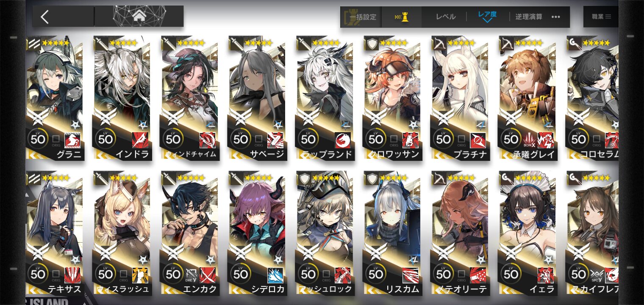The width and height of the screenshot is (644, 305).
Task: Select operator card リスカム
Action: [x=392, y=233]
